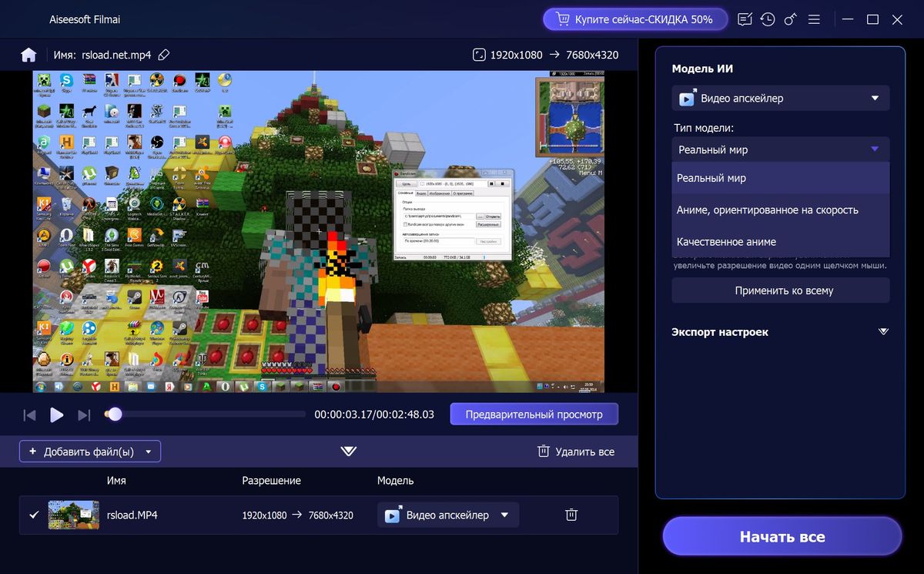Click the video preview frame
The image size is (924, 574).
319,232
